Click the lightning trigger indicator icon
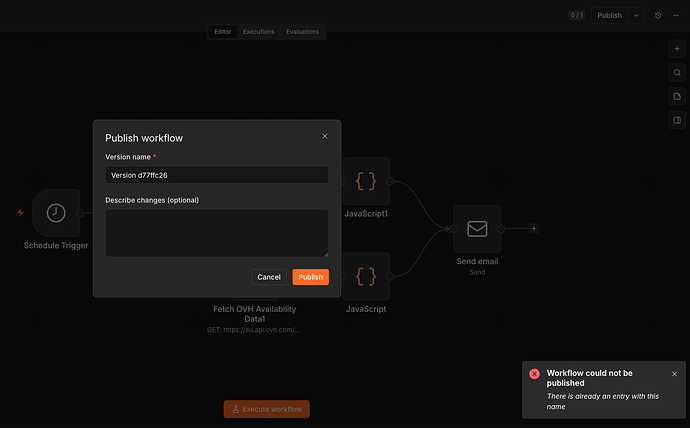This screenshot has width=690, height=428. [x=20, y=212]
